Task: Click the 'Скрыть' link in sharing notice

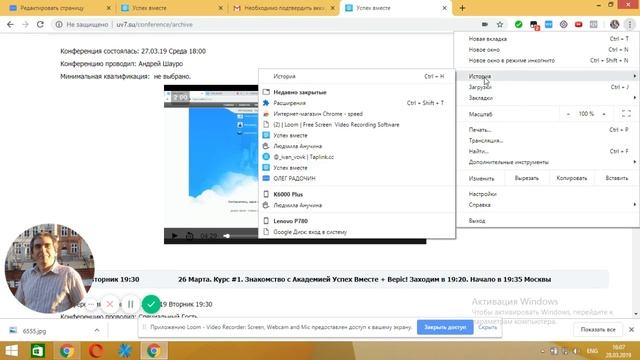Action: click(x=487, y=327)
